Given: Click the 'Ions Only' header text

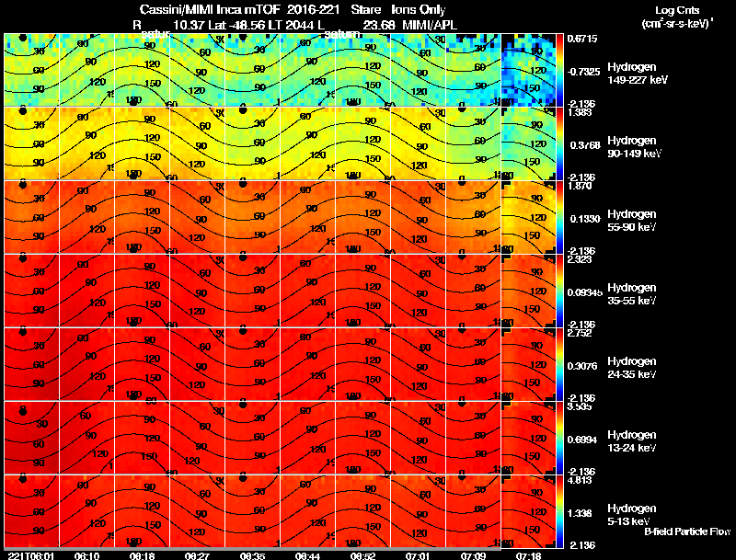Looking at the screenshot, I should coord(419,9).
